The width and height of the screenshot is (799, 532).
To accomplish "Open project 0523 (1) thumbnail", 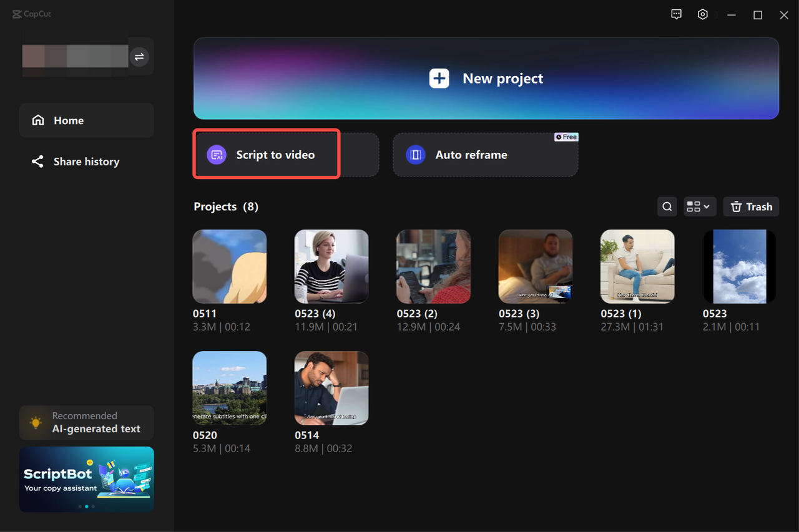I will [x=638, y=266].
